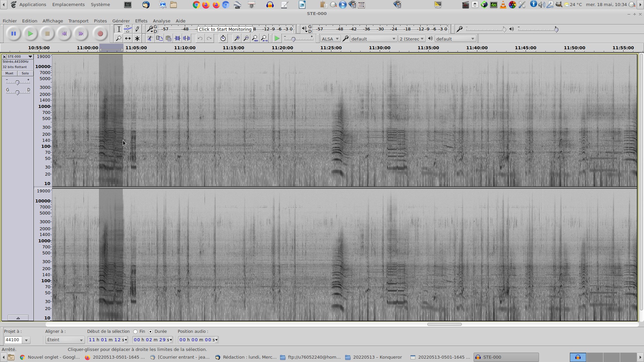
Task: Click the Fit project in window icon
Action: pos(264,39)
